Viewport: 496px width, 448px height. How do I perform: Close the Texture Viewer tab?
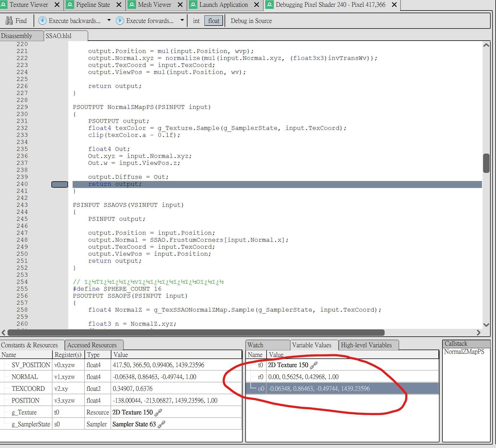[57, 5]
